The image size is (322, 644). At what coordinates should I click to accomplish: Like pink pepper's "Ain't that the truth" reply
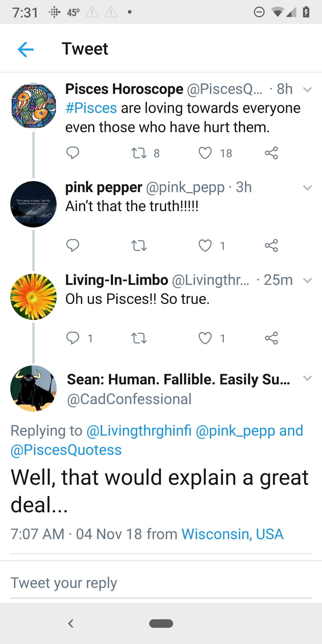[205, 246]
